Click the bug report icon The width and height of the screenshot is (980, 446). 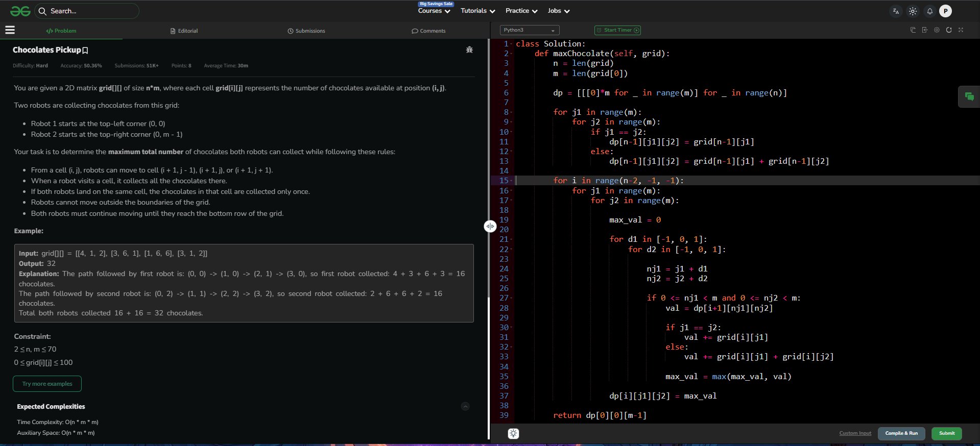469,50
